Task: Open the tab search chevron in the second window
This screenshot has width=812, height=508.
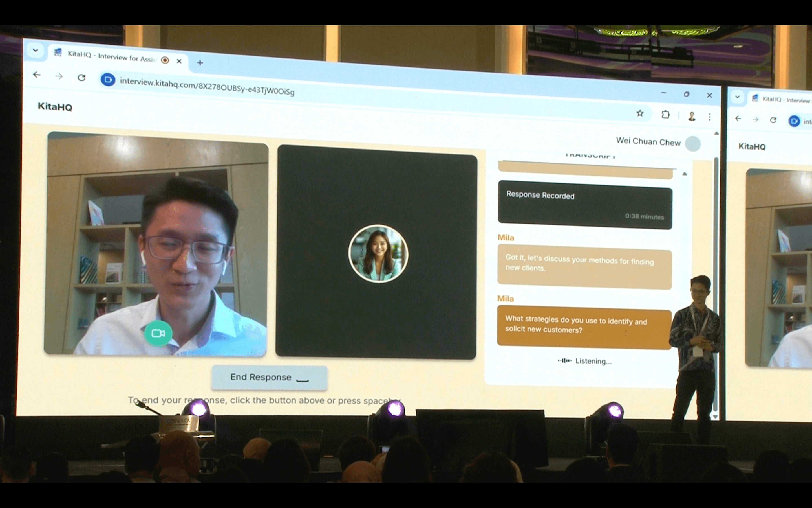Action: tap(737, 97)
